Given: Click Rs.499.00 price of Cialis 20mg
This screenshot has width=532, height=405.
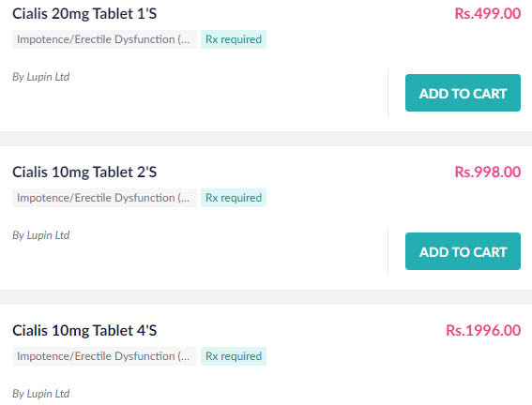Looking at the screenshot, I should coord(488,13).
